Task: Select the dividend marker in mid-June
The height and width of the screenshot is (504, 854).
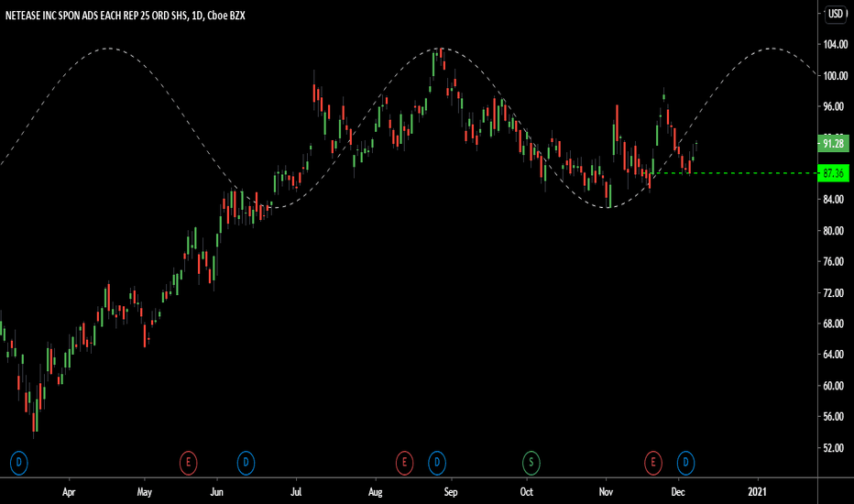Action: pyautogui.click(x=246, y=463)
